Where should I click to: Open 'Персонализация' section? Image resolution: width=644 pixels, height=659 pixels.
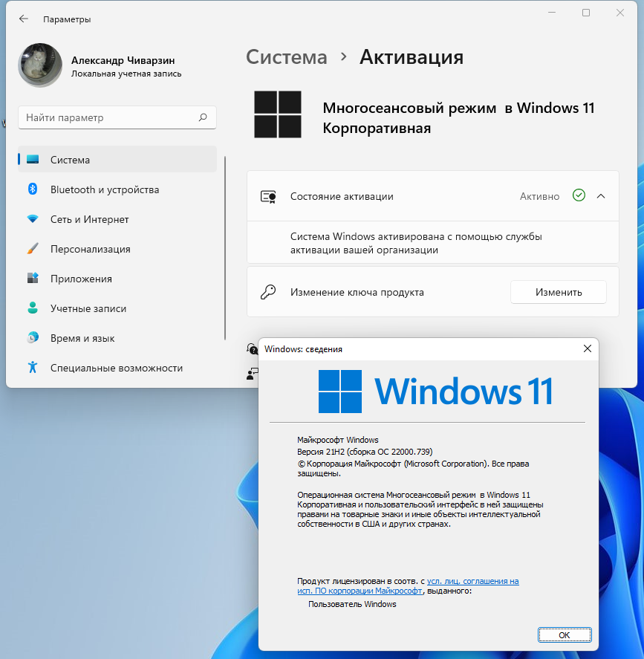(x=117, y=249)
